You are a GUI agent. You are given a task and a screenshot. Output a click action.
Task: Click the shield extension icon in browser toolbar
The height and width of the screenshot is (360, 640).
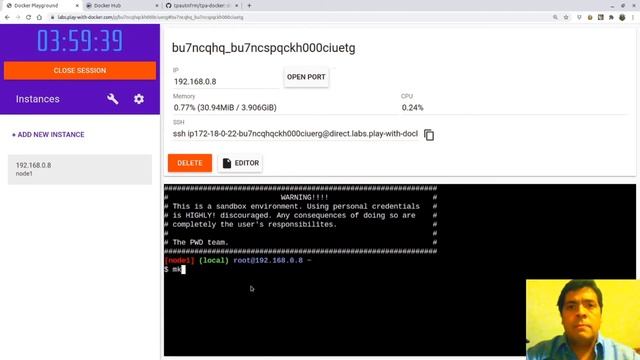pyautogui.click(x=579, y=17)
